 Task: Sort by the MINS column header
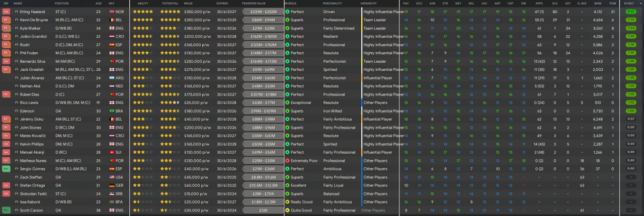[x=597, y=3]
